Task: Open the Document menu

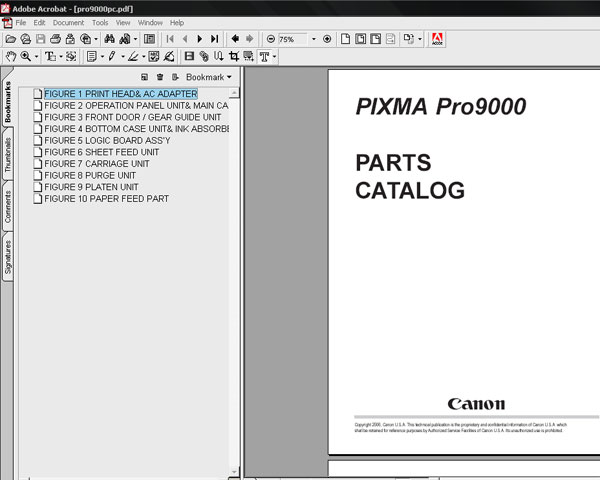Action: click(x=68, y=23)
